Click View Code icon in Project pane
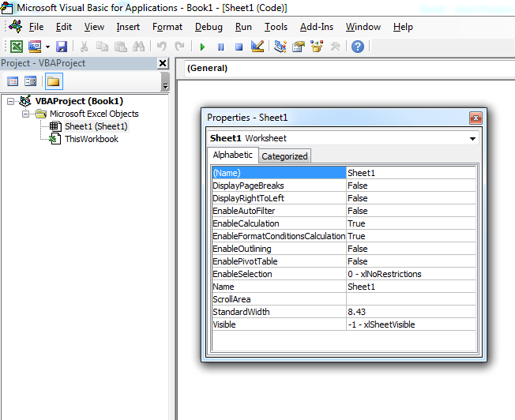The height and width of the screenshot is (420, 515). [13, 81]
